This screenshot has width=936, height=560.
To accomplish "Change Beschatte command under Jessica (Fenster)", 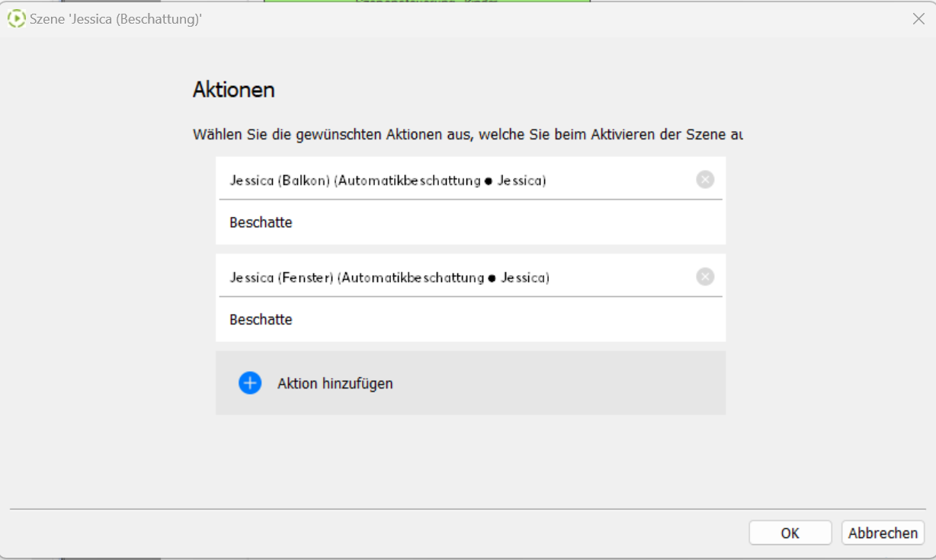I will pos(261,319).
